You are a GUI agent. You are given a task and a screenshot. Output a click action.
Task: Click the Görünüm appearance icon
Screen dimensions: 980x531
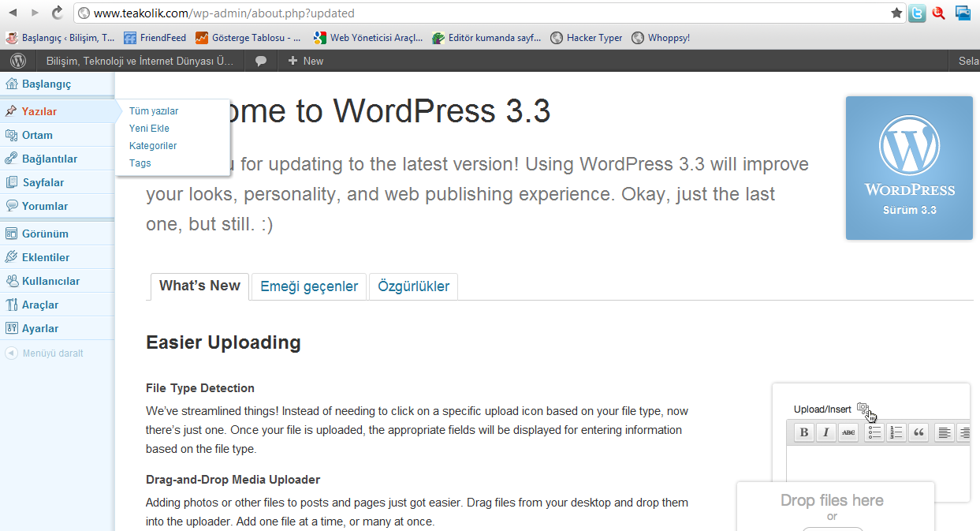11,234
